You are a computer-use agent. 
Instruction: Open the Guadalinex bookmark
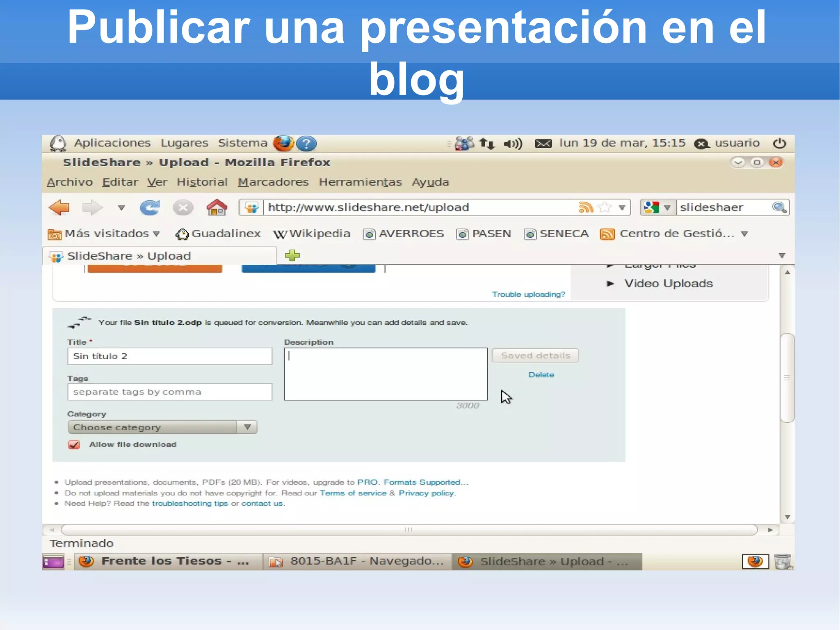click(x=218, y=234)
